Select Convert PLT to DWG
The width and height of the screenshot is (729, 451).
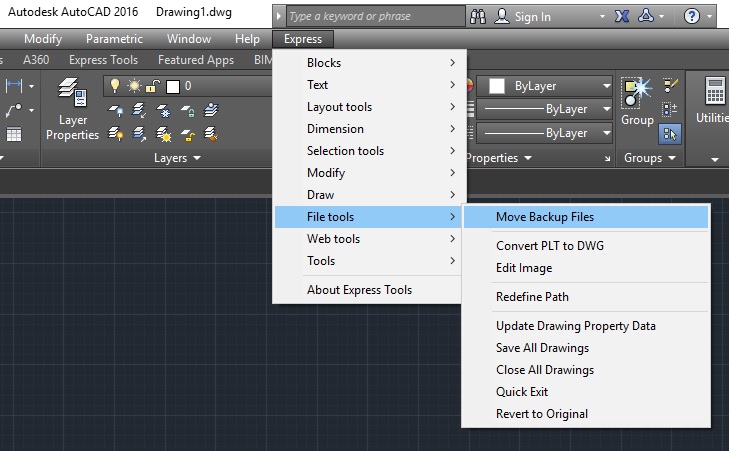[586, 245]
